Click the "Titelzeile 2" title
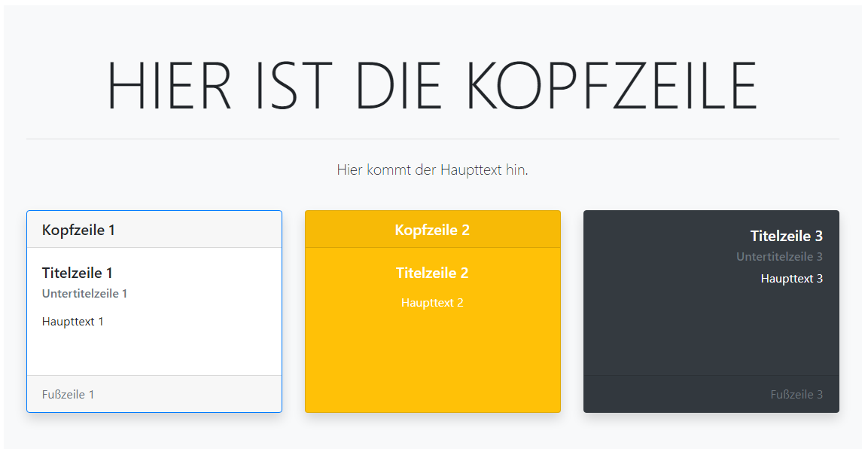 point(432,273)
